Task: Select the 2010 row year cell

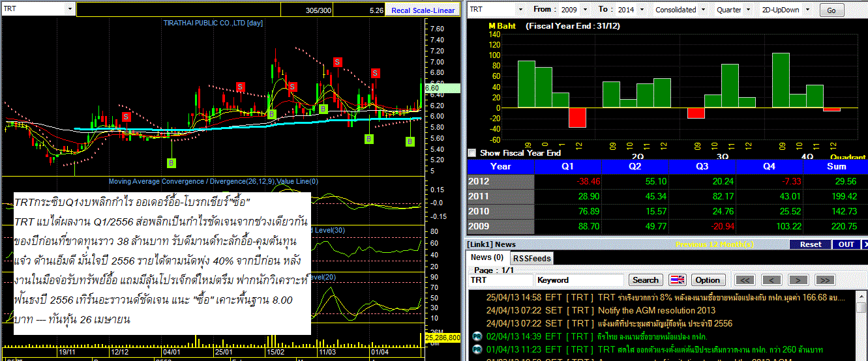Action: point(500,211)
